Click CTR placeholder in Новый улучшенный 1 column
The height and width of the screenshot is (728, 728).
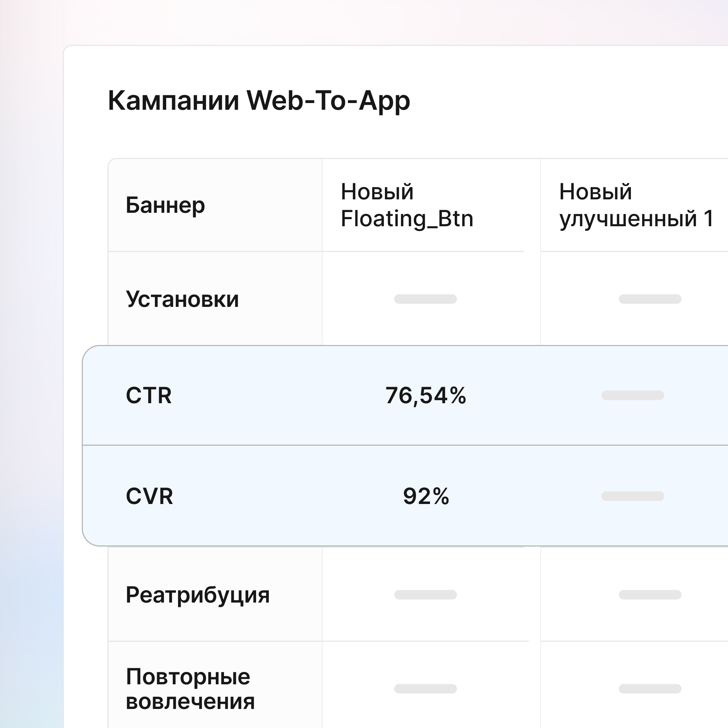[x=632, y=396]
